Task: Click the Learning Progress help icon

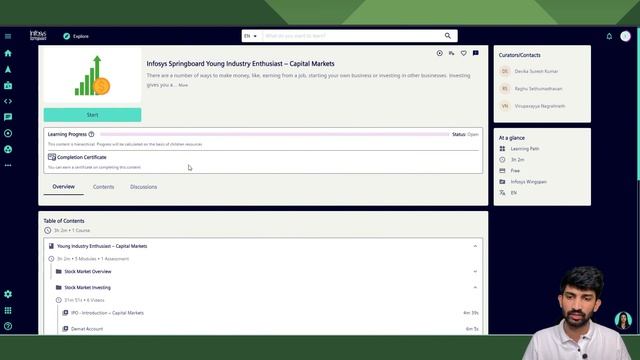Action: pyautogui.click(x=91, y=134)
